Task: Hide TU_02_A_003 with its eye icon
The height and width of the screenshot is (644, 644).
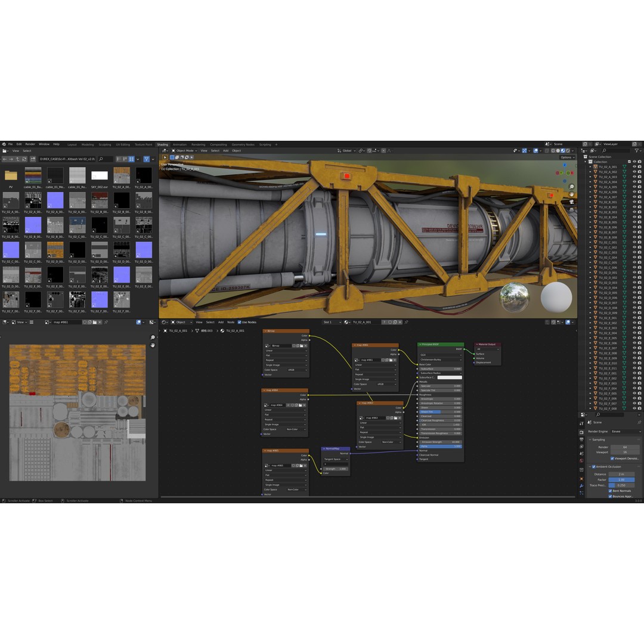Action: pos(634,177)
